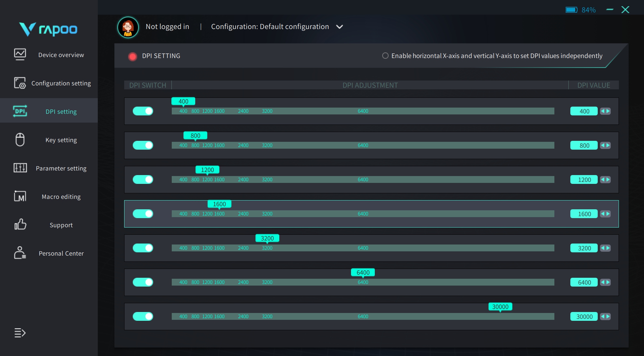Click the Configuration setting icon

20,83
